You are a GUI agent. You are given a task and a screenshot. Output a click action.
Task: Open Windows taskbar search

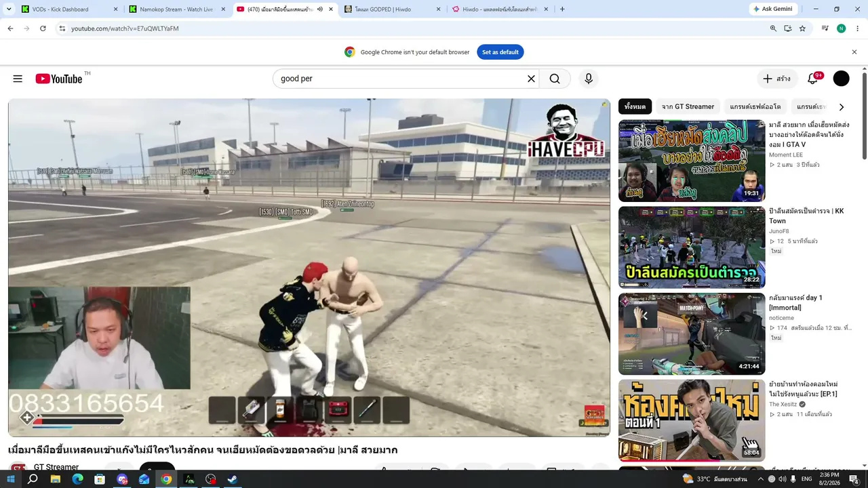click(33, 479)
